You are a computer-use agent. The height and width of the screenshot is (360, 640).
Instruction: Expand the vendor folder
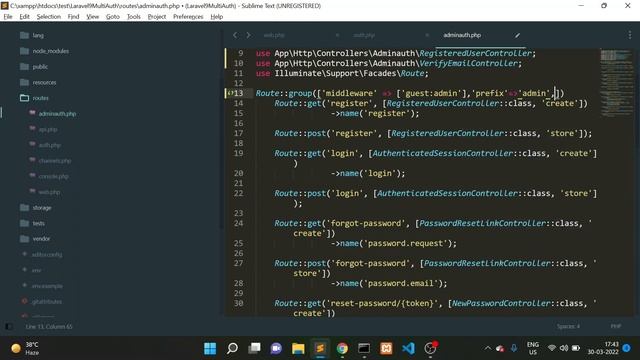[x=41, y=239]
